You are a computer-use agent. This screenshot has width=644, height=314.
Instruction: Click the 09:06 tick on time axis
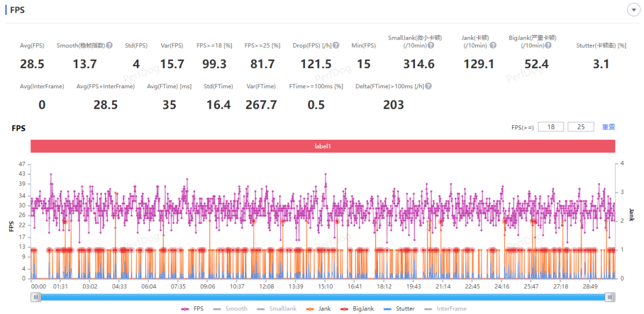(208, 286)
